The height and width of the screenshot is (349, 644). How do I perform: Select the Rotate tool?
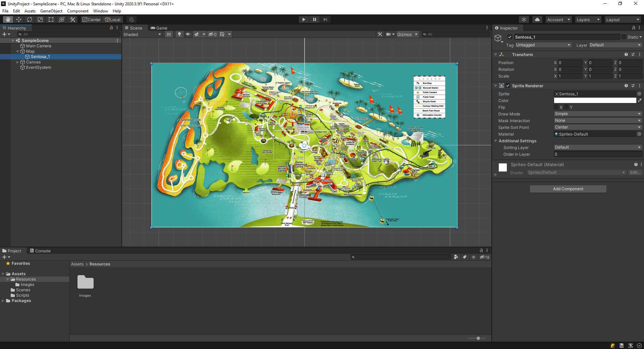30,19
